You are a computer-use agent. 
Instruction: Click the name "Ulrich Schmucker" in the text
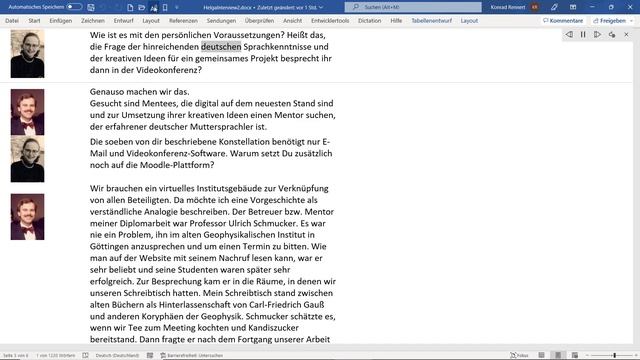pyautogui.click(x=262, y=223)
